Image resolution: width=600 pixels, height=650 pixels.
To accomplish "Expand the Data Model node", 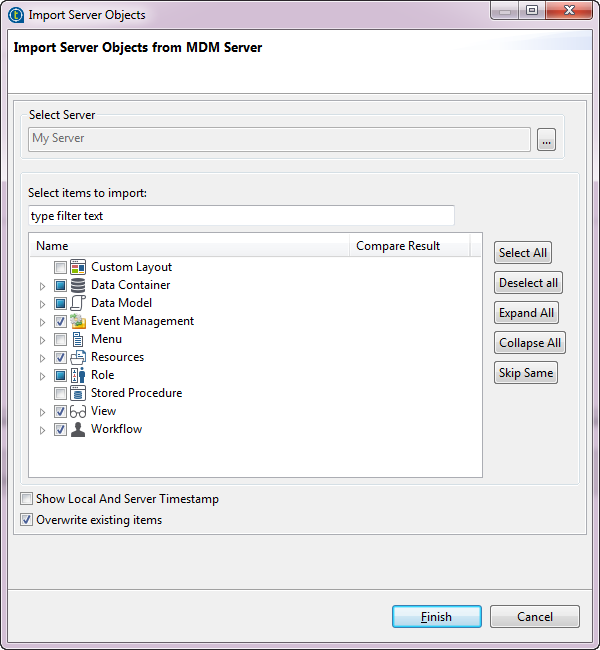I will tap(42, 304).
